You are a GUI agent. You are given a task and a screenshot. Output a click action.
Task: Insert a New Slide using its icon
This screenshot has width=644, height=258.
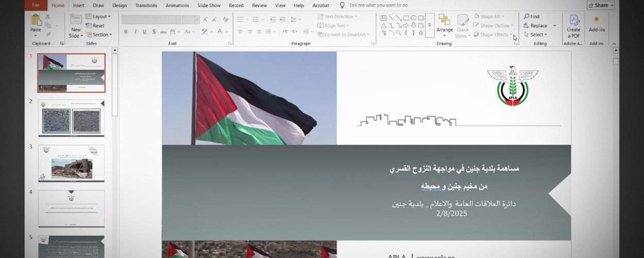point(76,19)
